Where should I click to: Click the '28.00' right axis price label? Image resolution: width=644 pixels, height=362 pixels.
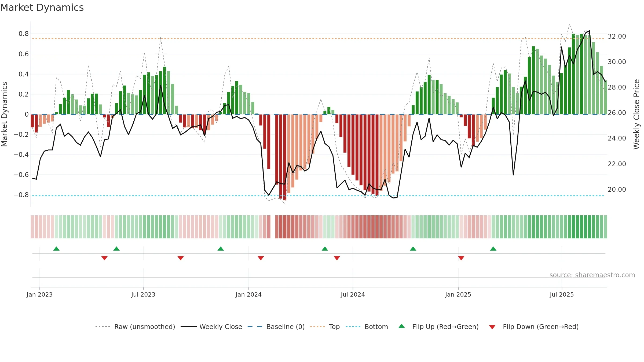(x=617, y=87)
